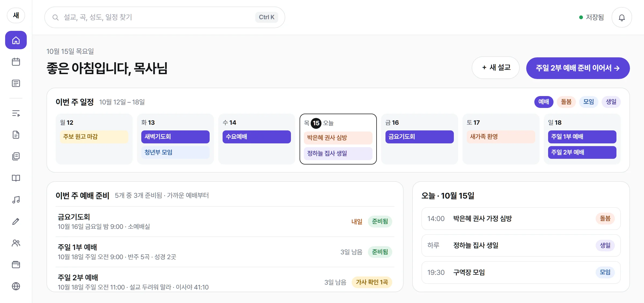Open the calendar icon in sidebar
644x303 pixels.
(16, 62)
